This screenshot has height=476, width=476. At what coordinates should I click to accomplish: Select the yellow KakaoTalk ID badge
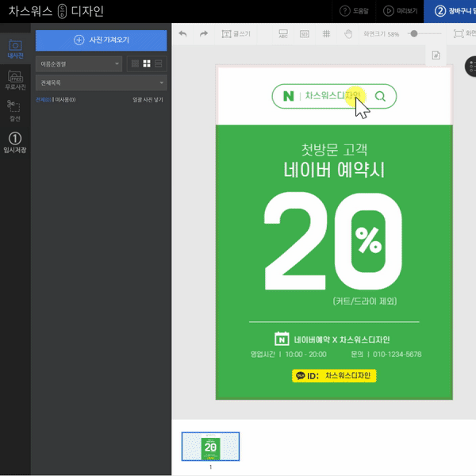[x=334, y=376]
